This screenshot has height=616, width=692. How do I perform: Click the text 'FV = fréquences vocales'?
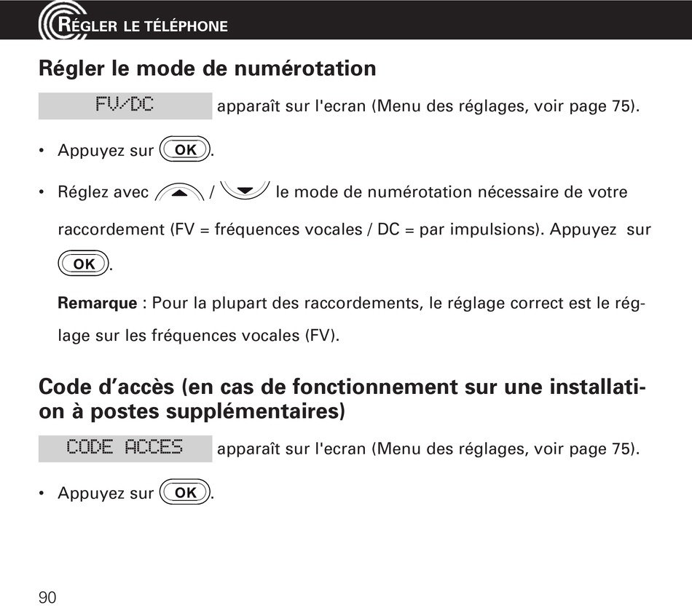click(269, 229)
